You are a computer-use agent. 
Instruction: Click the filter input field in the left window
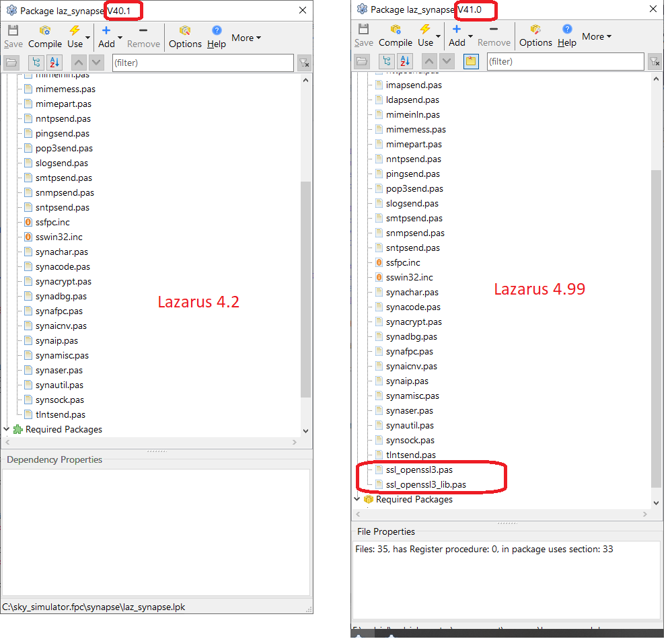202,63
